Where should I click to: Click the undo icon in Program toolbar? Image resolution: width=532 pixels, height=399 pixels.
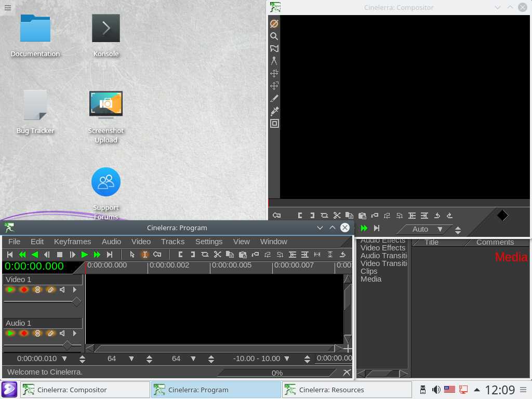pos(342,255)
